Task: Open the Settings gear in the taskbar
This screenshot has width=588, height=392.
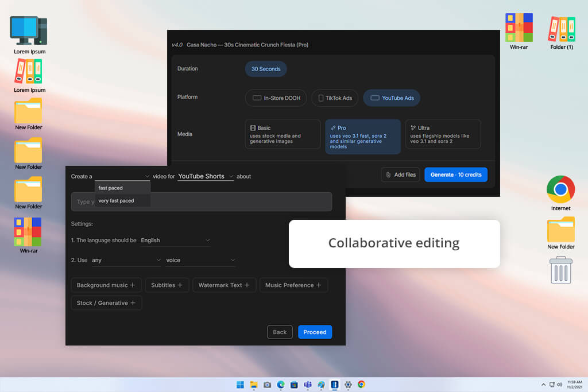Action: pyautogui.click(x=348, y=385)
